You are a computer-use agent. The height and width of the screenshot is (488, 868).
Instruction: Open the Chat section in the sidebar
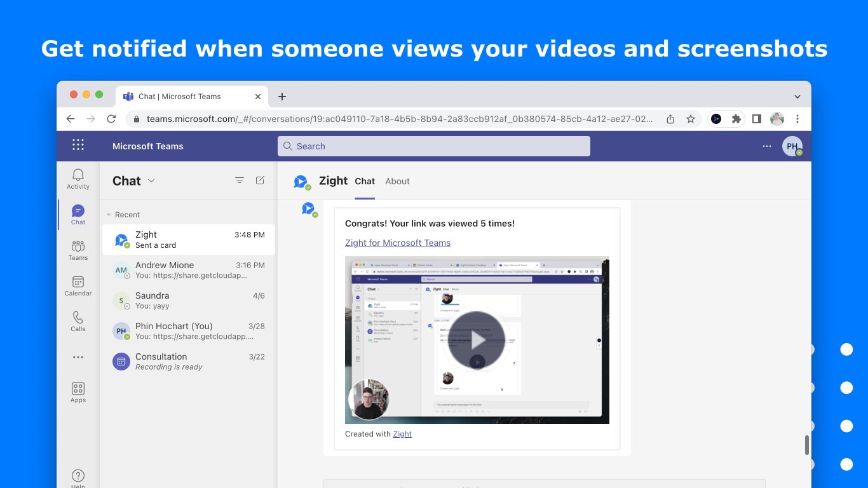point(78,215)
